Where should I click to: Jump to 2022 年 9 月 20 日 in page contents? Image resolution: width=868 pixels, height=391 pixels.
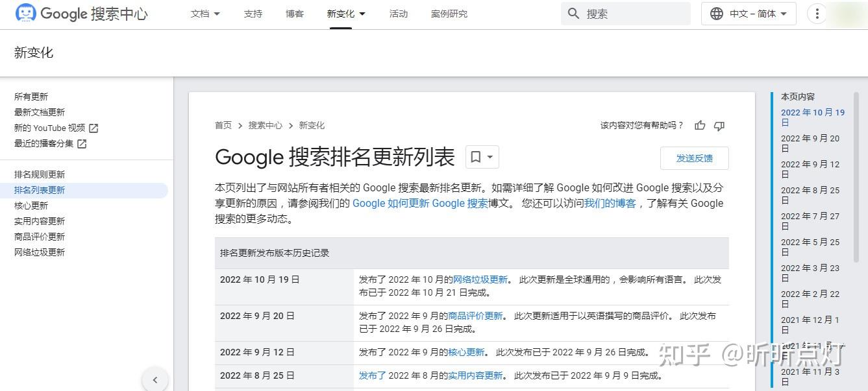[x=810, y=143]
